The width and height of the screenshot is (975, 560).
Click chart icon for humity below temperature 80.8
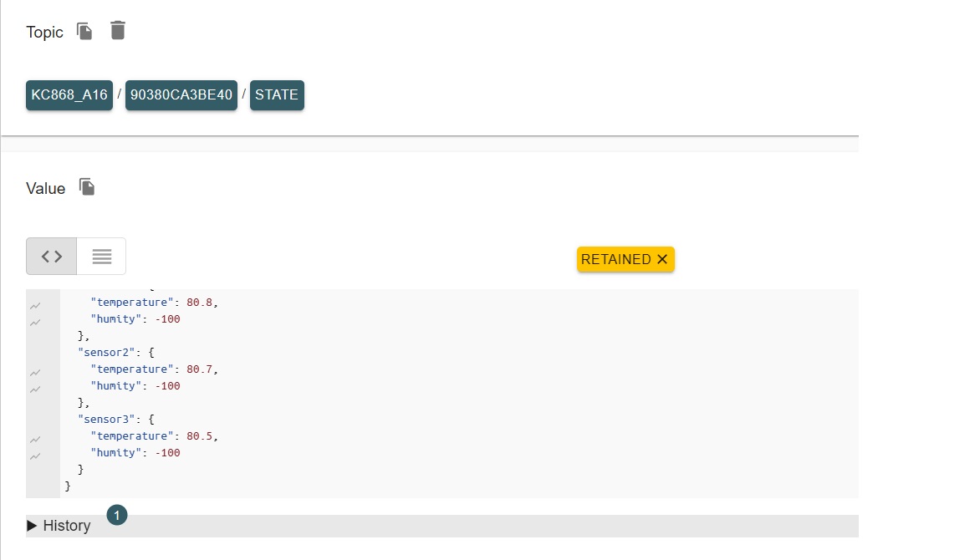35,323
